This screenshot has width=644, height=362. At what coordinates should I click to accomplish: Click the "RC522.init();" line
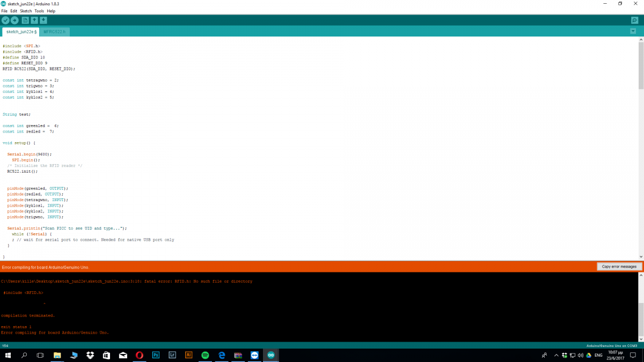coord(23,171)
